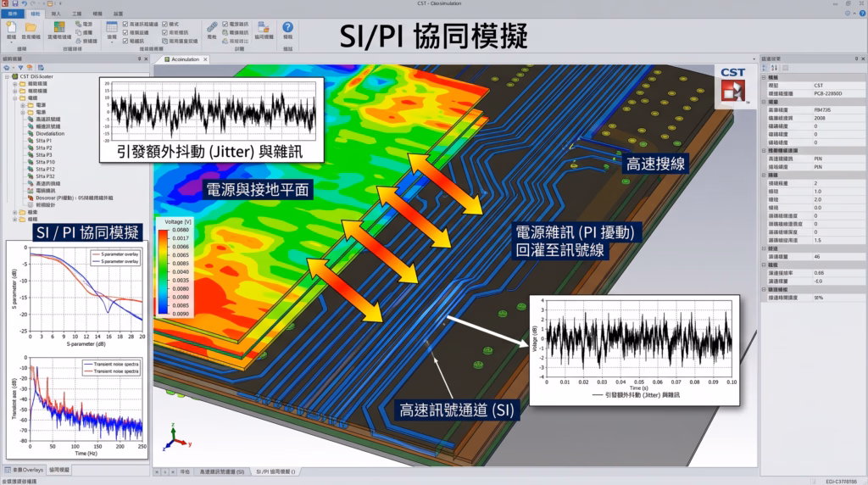Select the Stta P10 tree item
Image resolution: width=868 pixels, height=485 pixels.
pos(45,162)
